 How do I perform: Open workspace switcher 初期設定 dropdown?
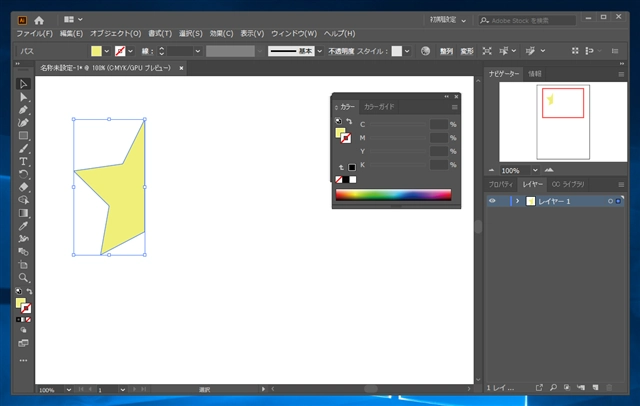click(x=448, y=20)
